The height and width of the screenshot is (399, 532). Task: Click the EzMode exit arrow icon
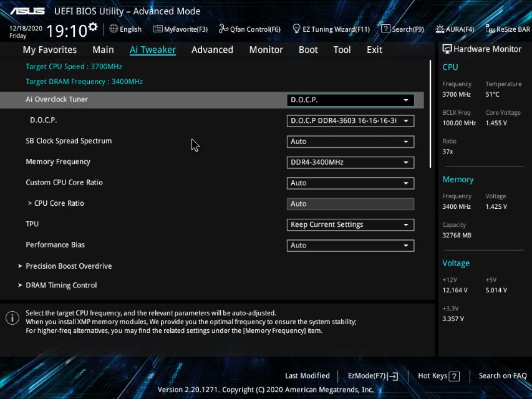click(392, 376)
